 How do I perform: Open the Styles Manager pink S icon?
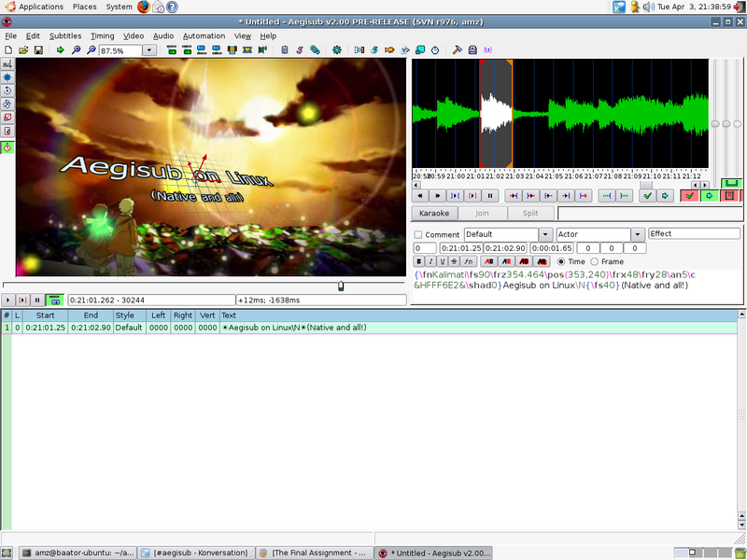click(x=300, y=50)
